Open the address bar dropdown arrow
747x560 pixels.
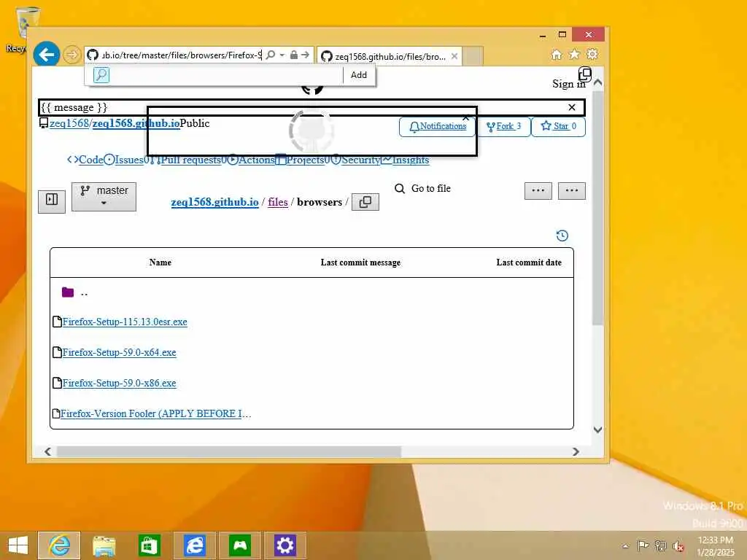pyautogui.click(x=282, y=55)
